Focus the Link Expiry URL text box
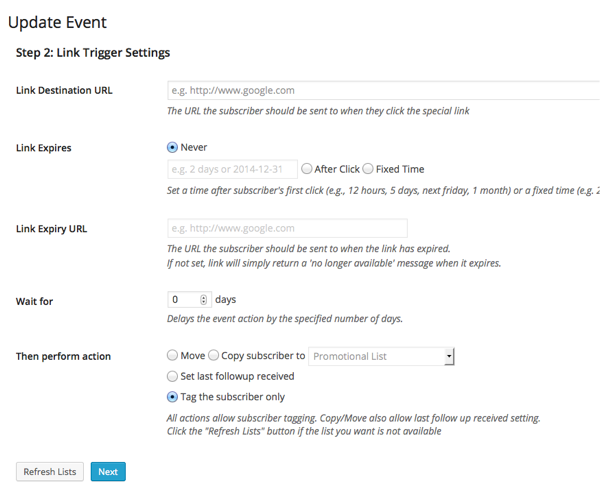The height and width of the screenshot is (490, 600). point(287,228)
